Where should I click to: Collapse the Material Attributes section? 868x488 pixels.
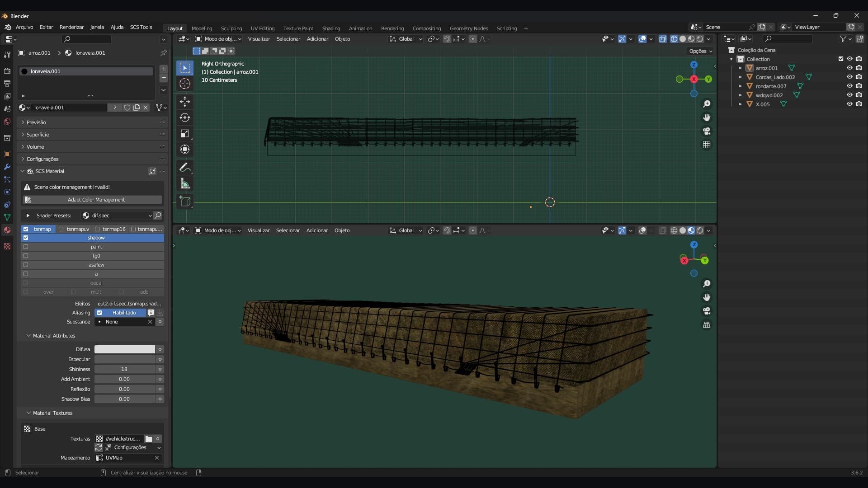(54, 336)
